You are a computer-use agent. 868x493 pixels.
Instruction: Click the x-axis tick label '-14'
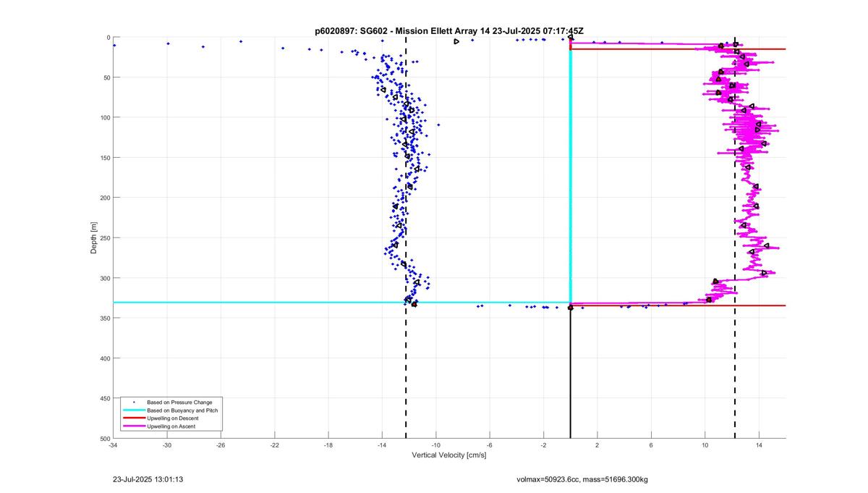(x=382, y=445)
